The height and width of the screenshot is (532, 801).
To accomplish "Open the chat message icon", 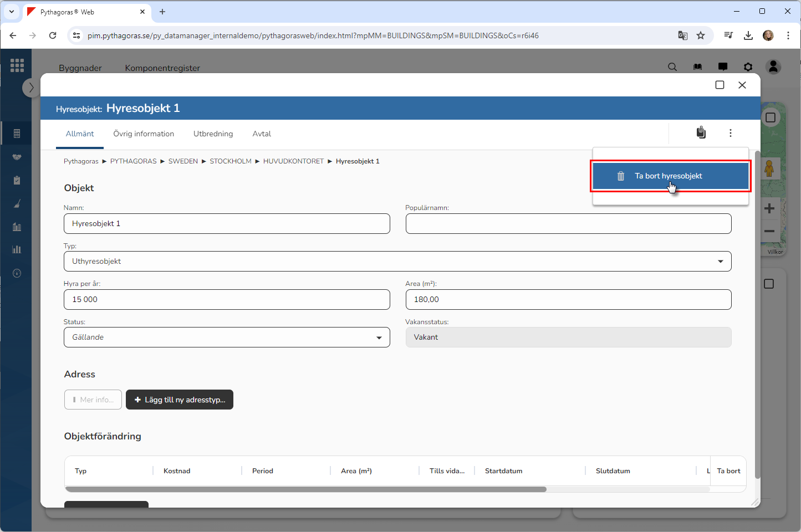I will tap(723, 67).
